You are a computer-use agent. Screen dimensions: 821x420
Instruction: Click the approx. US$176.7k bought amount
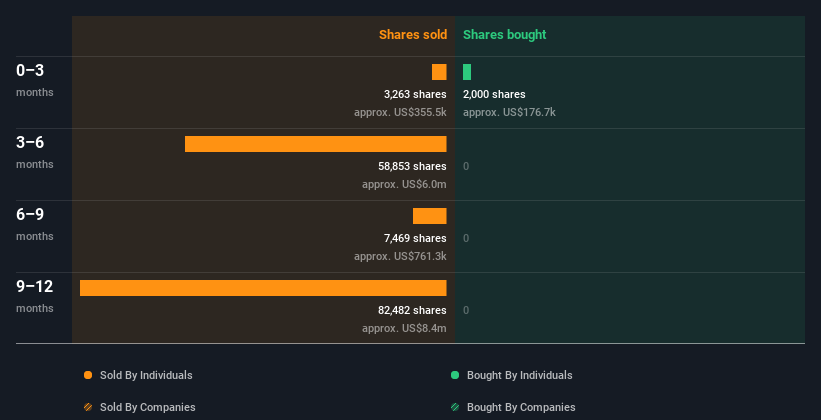click(509, 112)
